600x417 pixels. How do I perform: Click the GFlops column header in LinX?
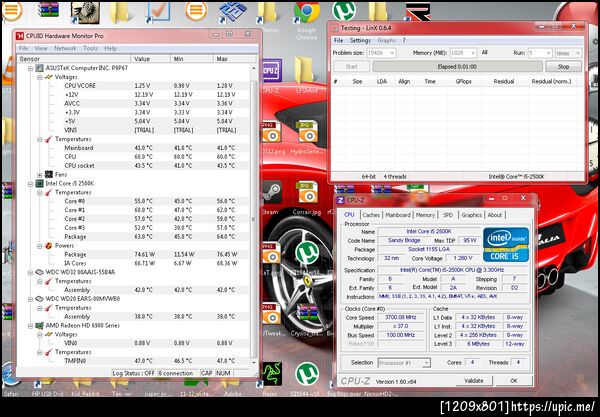coord(463,81)
